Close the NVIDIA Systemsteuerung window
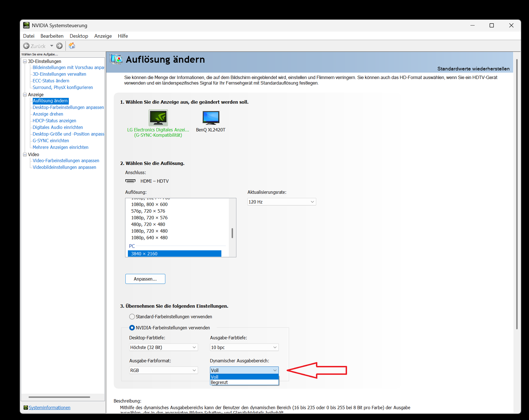The image size is (529, 420). click(x=511, y=25)
